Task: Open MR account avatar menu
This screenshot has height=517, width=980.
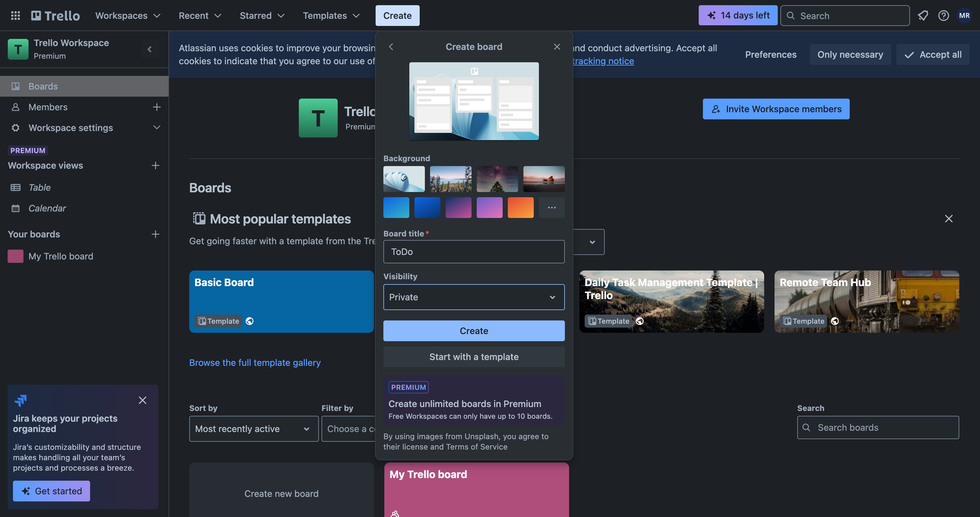Action: (x=964, y=15)
